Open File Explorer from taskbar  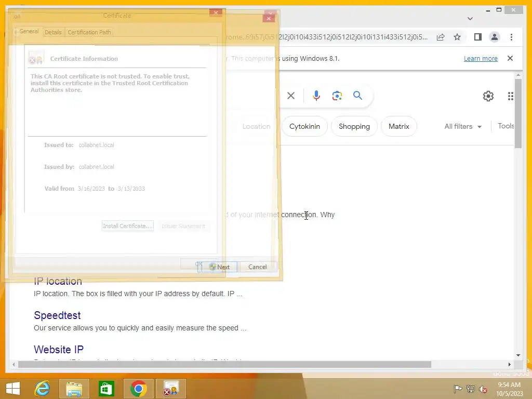tap(74, 389)
